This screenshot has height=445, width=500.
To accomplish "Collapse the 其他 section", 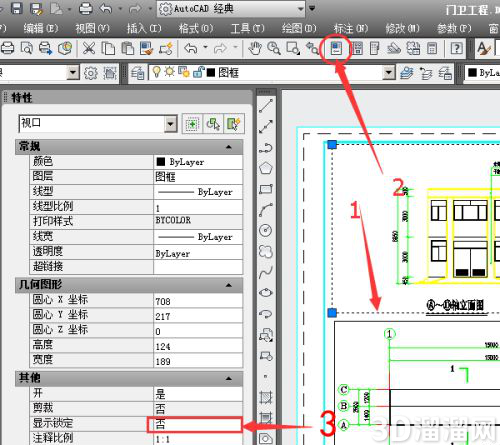I will [229, 379].
